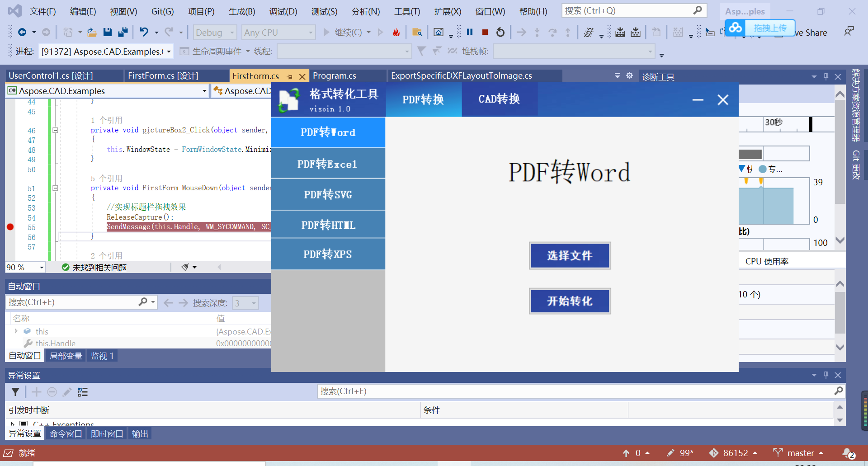Open the Aspose.CAD.Examples project scope dropdown
Image resolution: width=868 pixels, height=466 pixels.
pos(107,91)
